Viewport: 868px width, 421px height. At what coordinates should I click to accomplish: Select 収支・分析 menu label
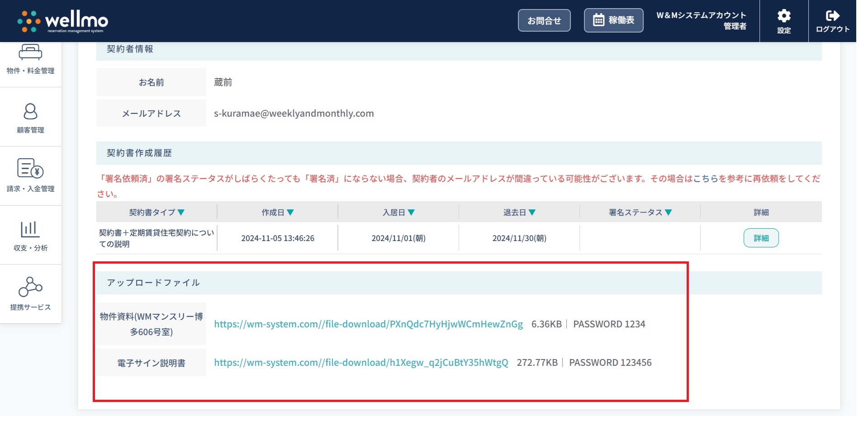(x=30, y=248)
